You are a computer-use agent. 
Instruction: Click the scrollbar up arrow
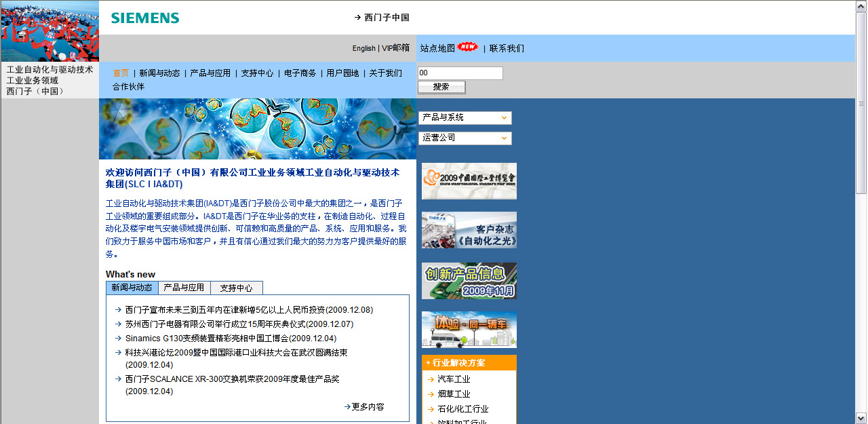[861, 6]
